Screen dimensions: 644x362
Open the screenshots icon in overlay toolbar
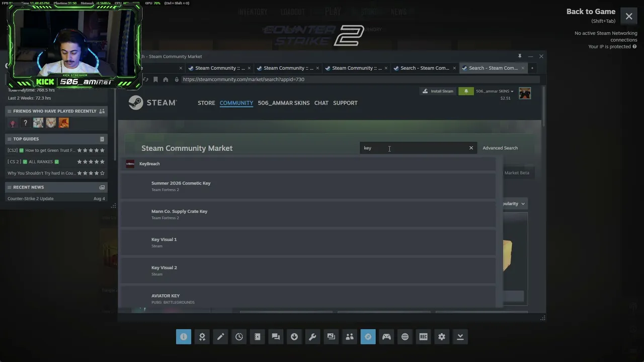(x=331, y=337)
